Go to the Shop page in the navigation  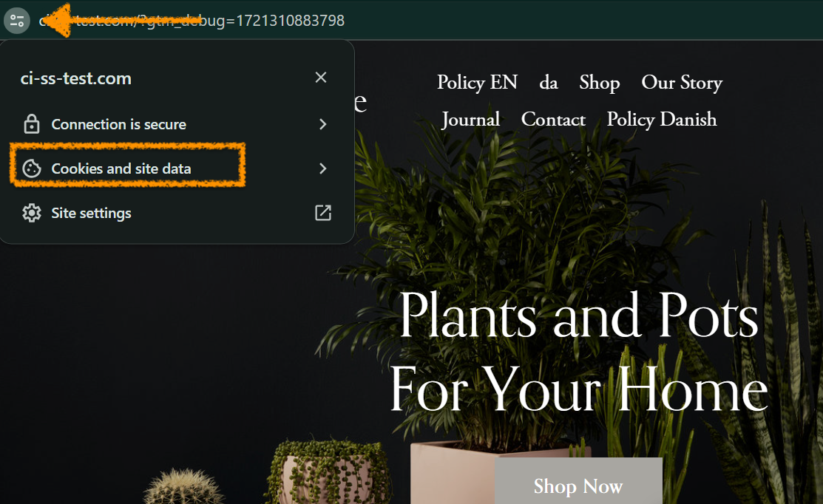tap(599, 82)
